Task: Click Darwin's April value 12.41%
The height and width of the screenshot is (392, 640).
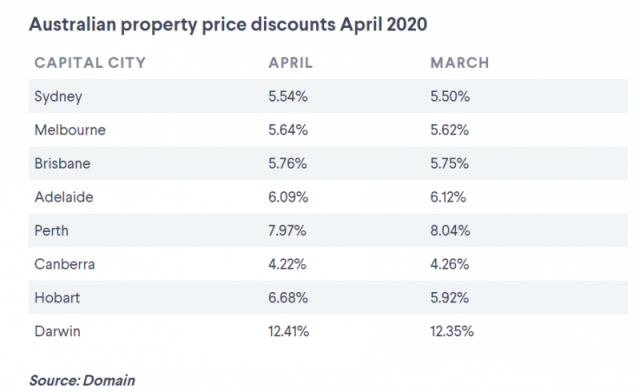Action: point(289,331)
